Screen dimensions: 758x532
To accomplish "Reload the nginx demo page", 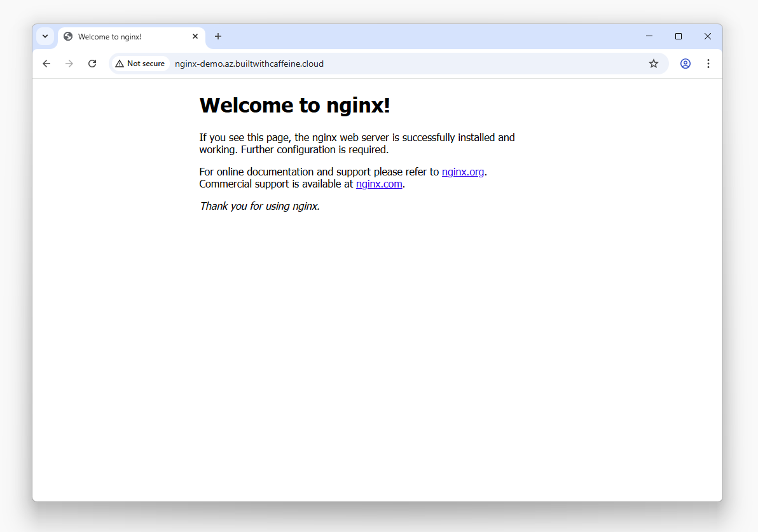I will point(92,64).
